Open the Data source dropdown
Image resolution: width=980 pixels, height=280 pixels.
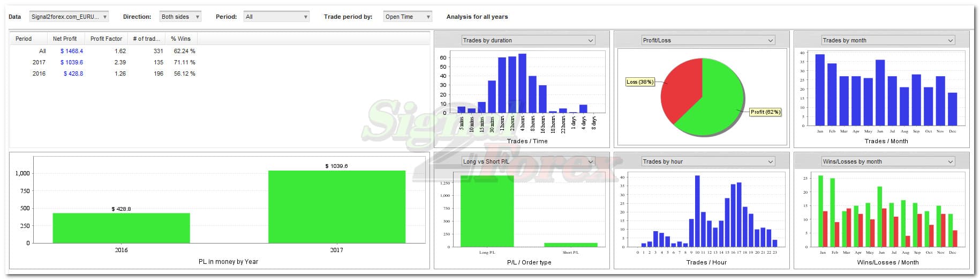tap(69, 17)
